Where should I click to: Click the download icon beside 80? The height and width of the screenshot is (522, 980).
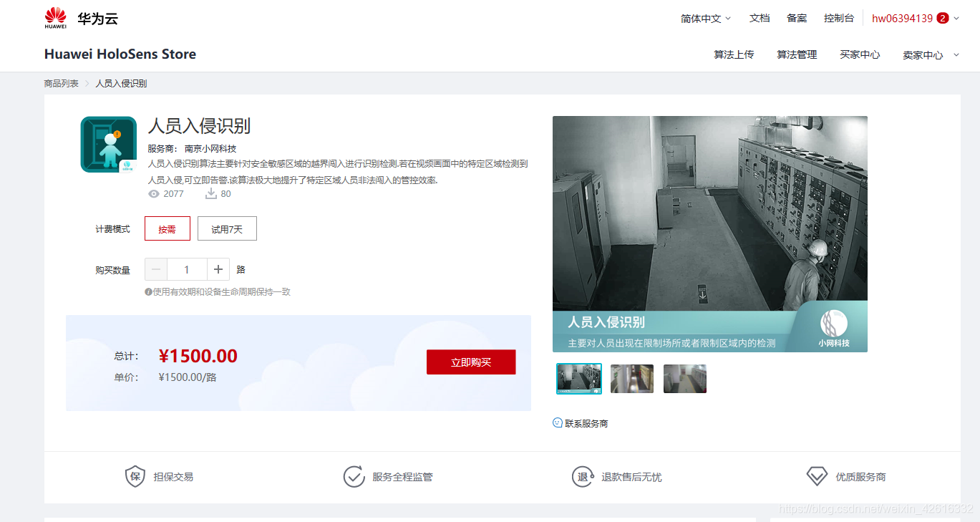[x=211, y=194]
